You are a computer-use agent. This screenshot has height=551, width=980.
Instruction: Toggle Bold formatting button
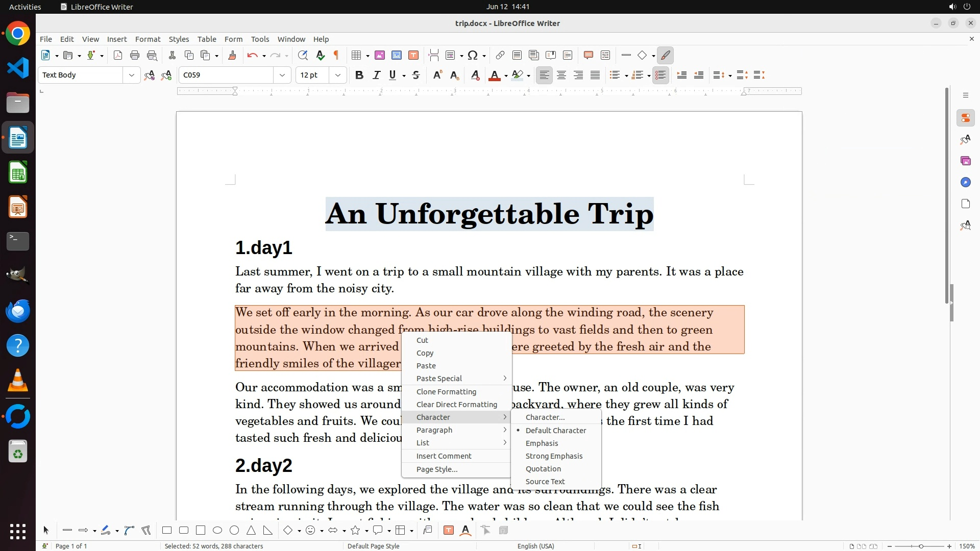359,76
